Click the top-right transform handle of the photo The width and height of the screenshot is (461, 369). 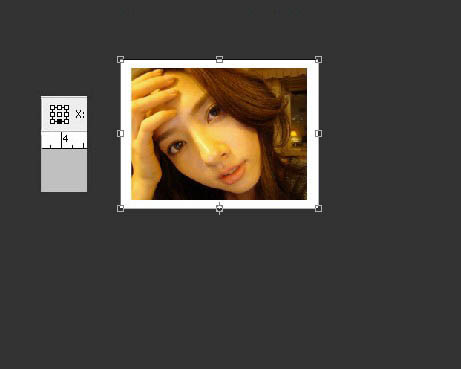coord(318,59)
